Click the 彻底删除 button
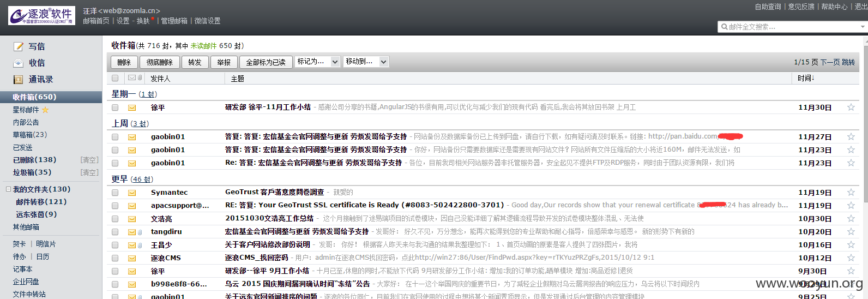Image resolution: width=868 pixels, height=299 pixels. pos(159,62)
